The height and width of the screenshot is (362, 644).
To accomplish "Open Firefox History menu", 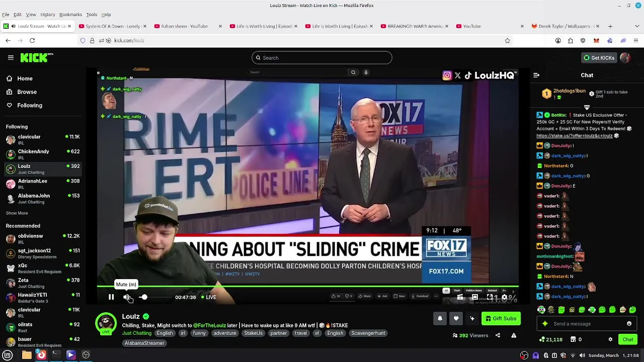I will coord(48,15).
